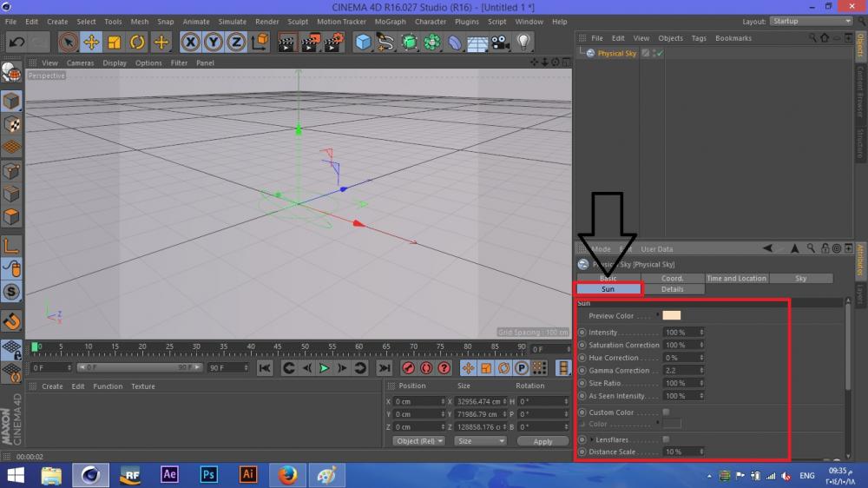
Task: Tick the Lensflares checkbox
Action: coord(666,439)
